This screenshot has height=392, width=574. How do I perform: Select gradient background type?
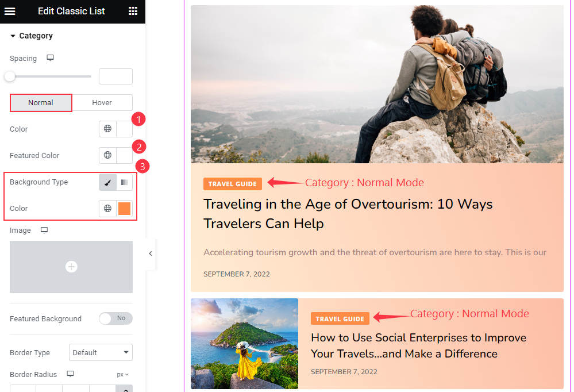[125, 182]
